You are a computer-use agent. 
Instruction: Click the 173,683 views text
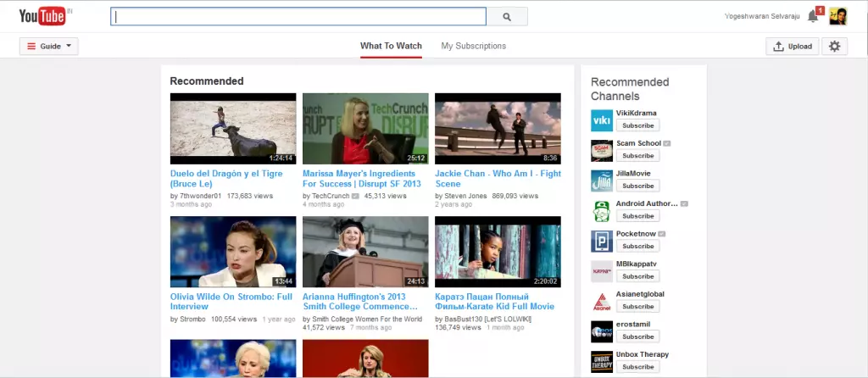[250, 196]
